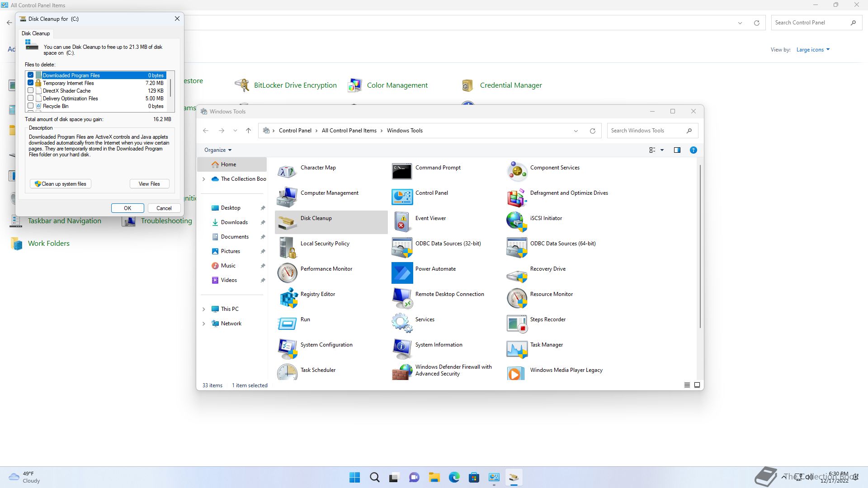Open Windows Defender Firewall with Advanced Security
This screenshot has width=868, height=488.
[443, 371]
